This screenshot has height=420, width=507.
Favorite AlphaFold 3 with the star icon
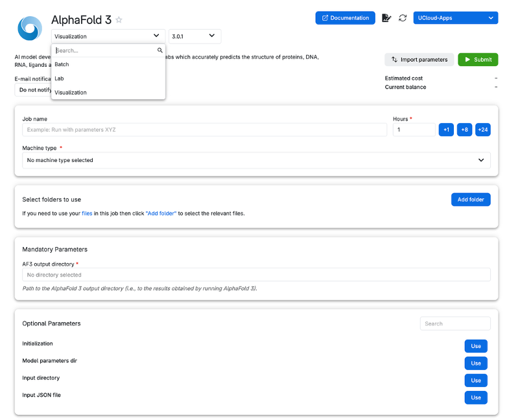[x=119, y=19]
